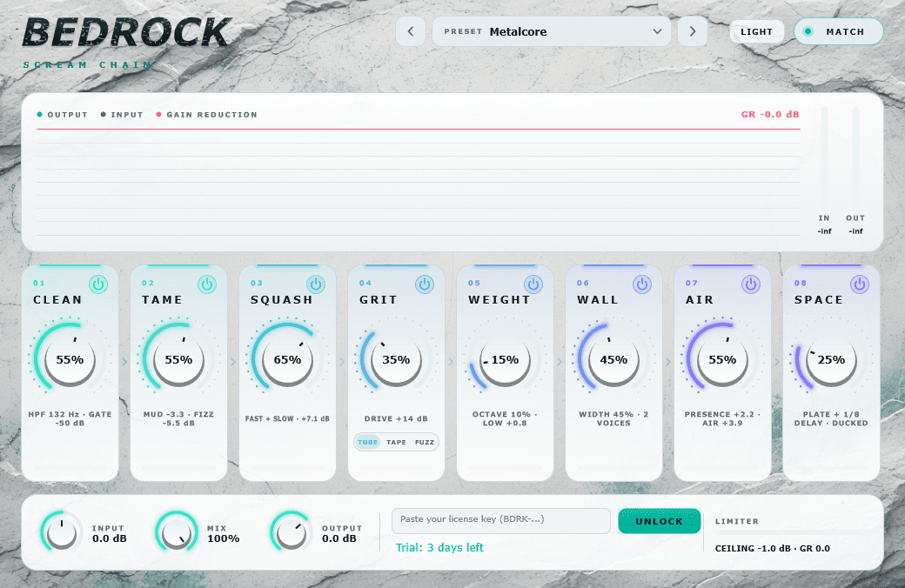The height and width of the screenshot is (588, 905).
Task: Click the CLEAN 55% knob
Action: tap(70, 360)
